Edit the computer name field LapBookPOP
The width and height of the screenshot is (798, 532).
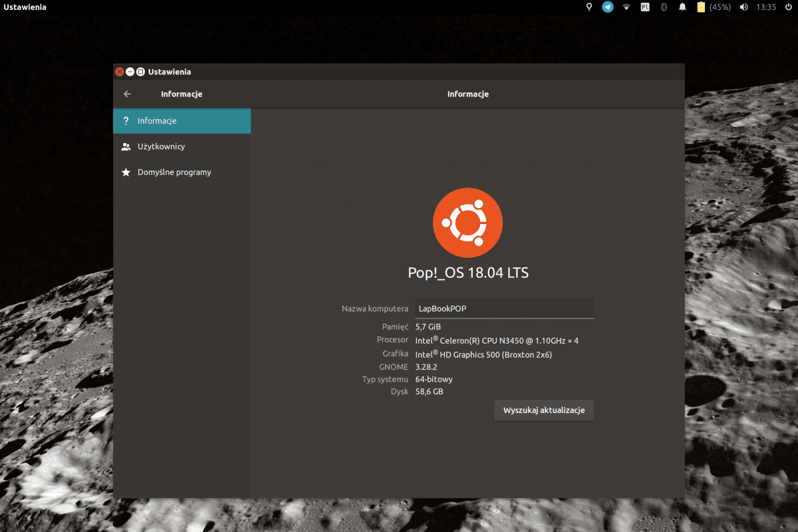pyautogui.click(x=504, y=309)
